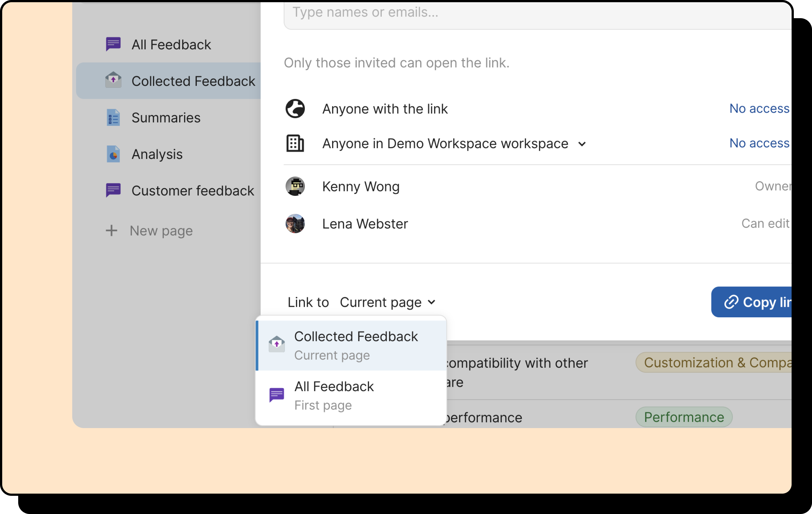Change Lena Webster's Can edit permission
Image resolution: width=812 pixels, height=514 pixels.
765,223
